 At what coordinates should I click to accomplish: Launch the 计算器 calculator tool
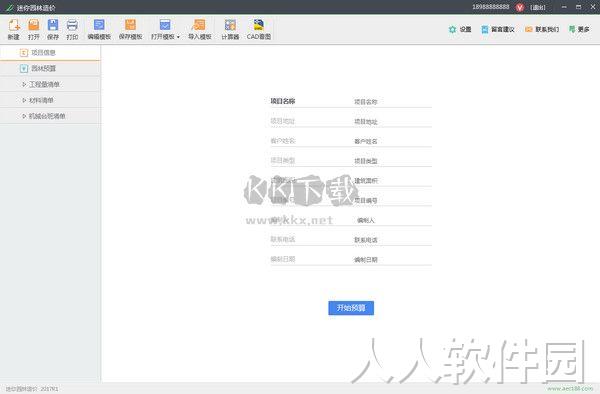pos(230,29)
